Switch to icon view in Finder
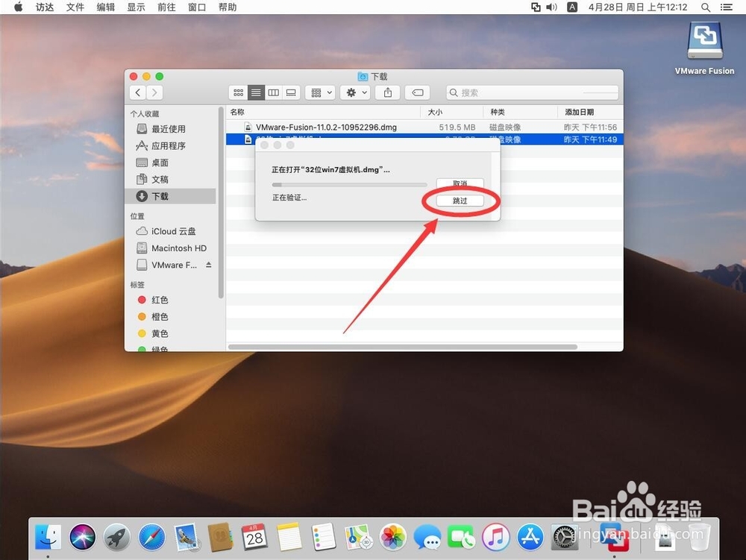The width and height of the screenshot is (746, 560). point(238,92)
